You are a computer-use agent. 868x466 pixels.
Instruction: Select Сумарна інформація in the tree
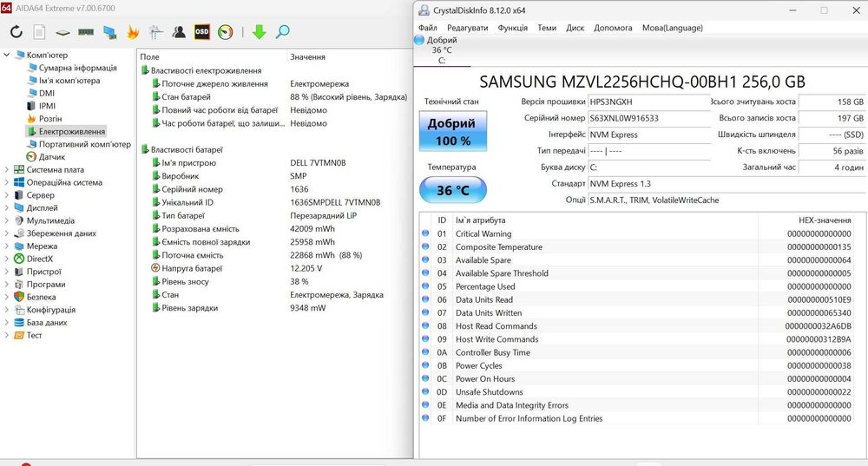tap(77, 68)
